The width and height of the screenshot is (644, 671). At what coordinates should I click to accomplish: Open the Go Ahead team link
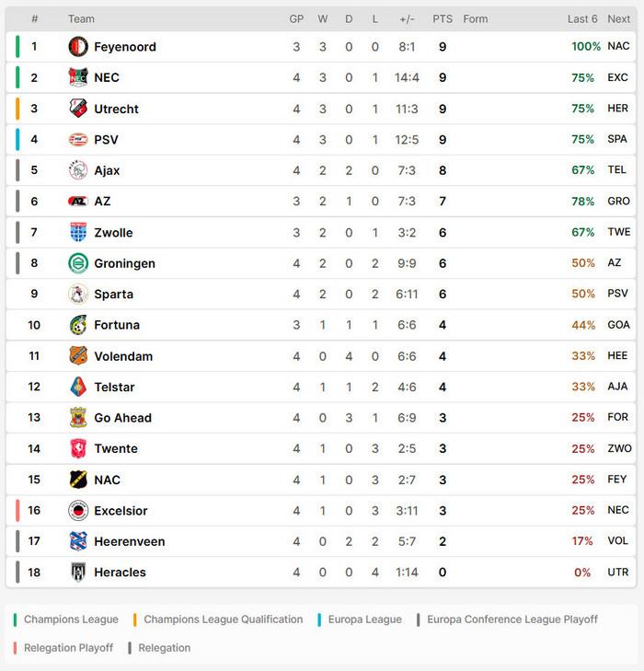123,418
